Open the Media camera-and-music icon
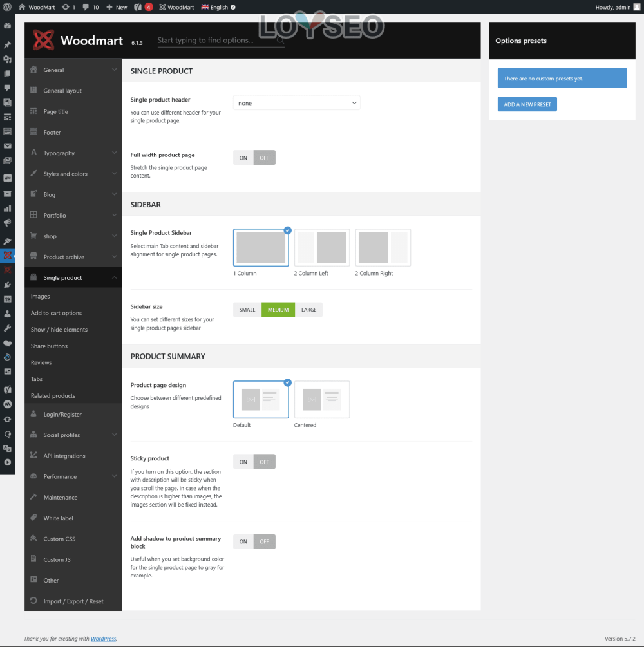644x647 pixels. tap(7, 59)
